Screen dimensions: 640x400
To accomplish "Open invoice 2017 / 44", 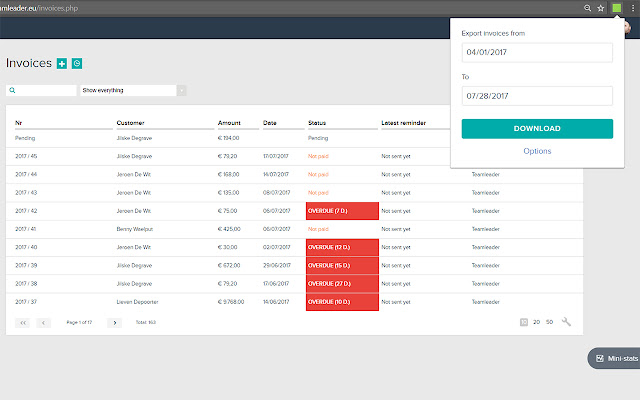I will [x=26, y=174].
